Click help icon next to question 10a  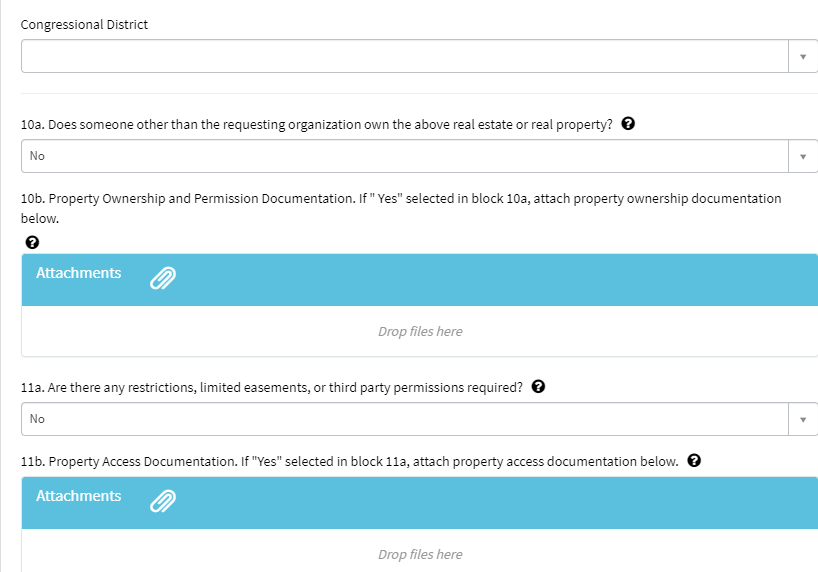629,124
